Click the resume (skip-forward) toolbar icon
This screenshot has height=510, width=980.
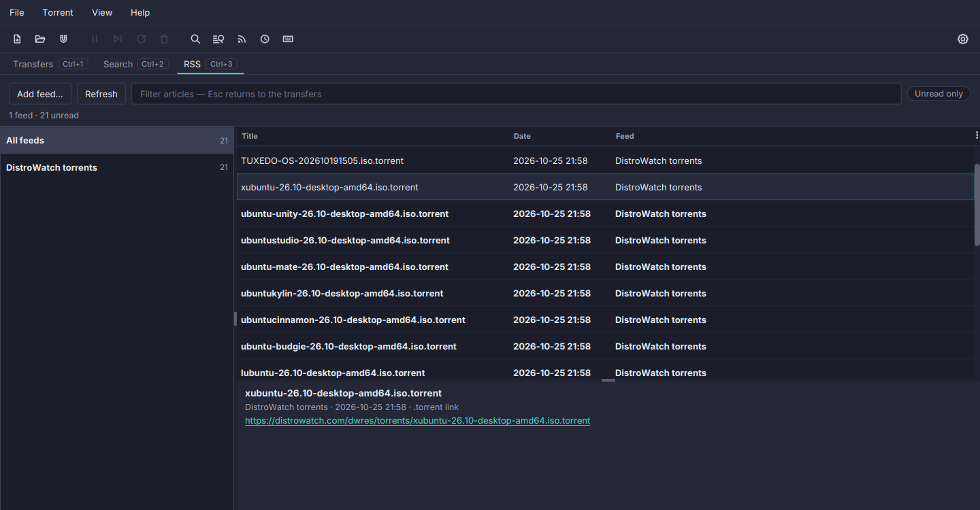[x=118, y=39]
